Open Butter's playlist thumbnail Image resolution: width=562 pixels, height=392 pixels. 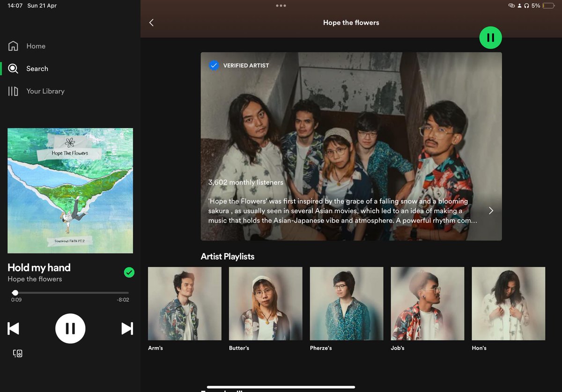coord(266,304)
